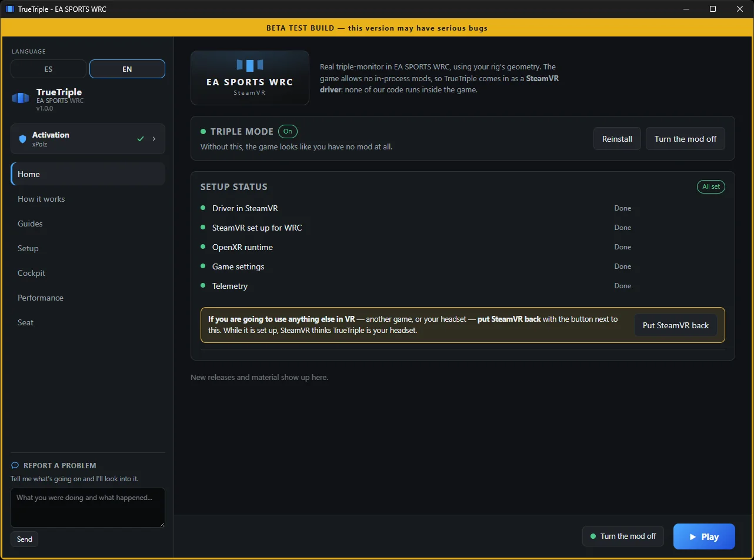The height and width of the screenshot is (560, 754).
Task: Click the triple-monitor icon in EA SPORTS WRC card
Action: coord(250,65)
